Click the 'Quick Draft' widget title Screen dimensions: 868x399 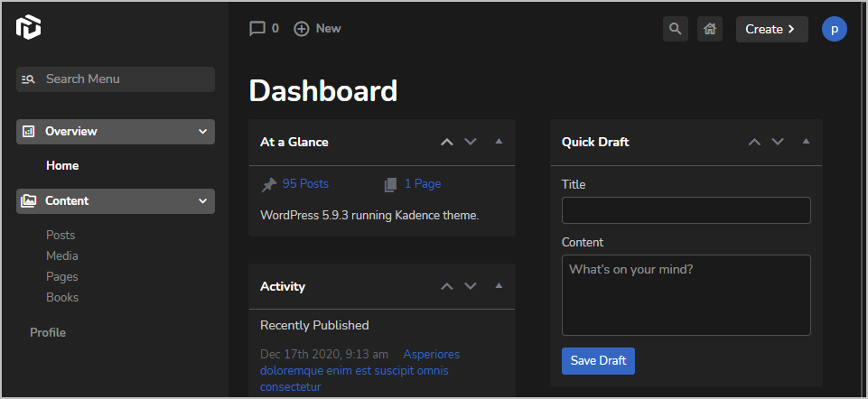pos(595,143)
